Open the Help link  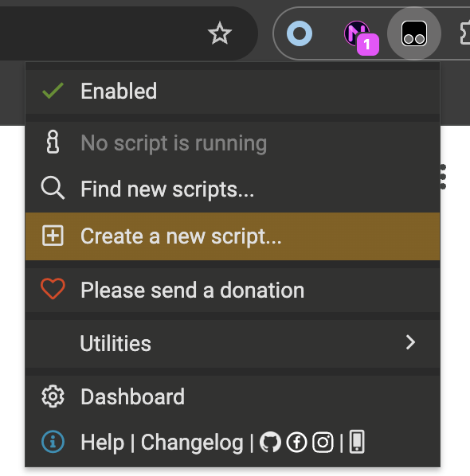point(103,443)
